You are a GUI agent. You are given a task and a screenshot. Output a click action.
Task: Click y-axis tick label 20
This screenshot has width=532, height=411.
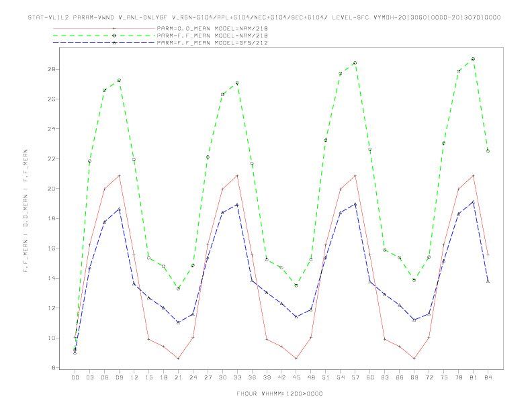(x=52, y=189)
